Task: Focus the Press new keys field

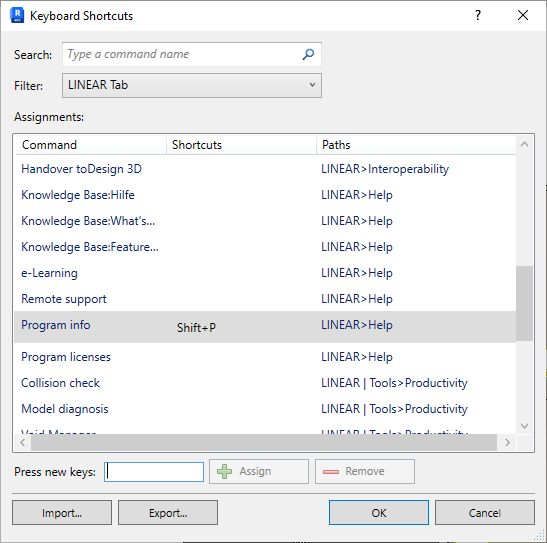Action: pos(154,472)
